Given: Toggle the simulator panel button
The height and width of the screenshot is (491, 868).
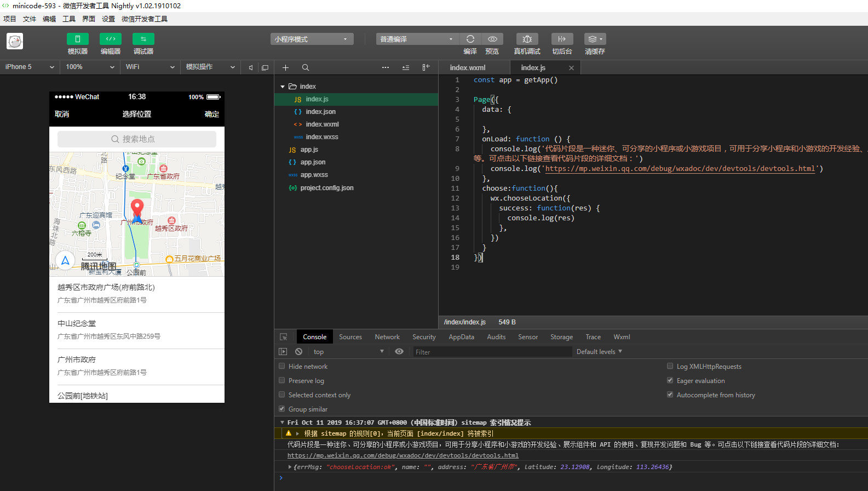Looking at the screenshot, I should tap(77, 39).
